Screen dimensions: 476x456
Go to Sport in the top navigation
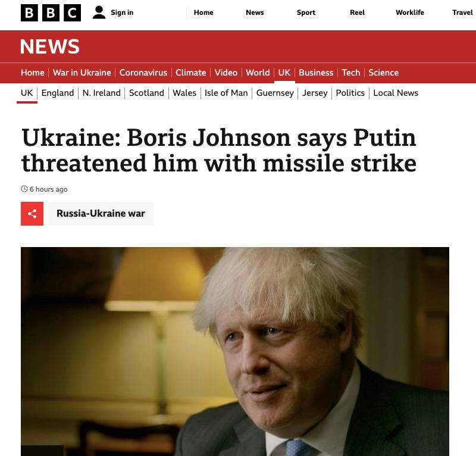coord(306,13)
